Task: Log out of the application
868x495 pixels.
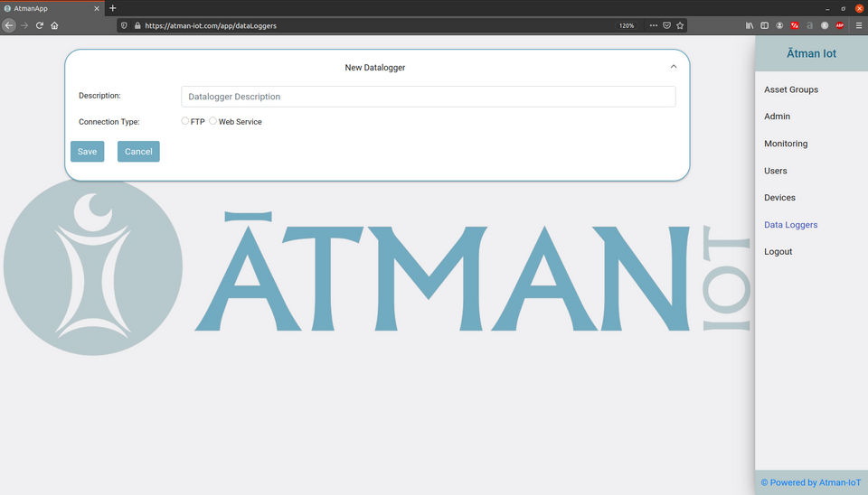Action: pyautogui.click(x=778, y=252)
